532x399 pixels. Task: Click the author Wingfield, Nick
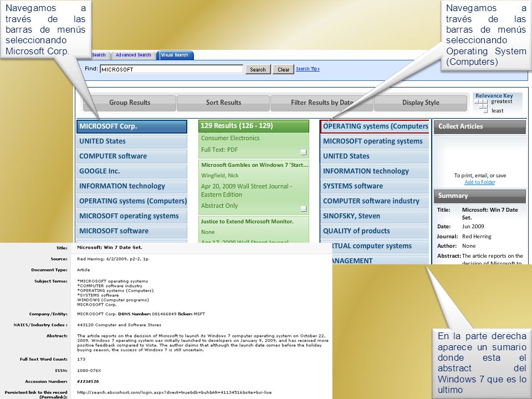coord(220,176)
